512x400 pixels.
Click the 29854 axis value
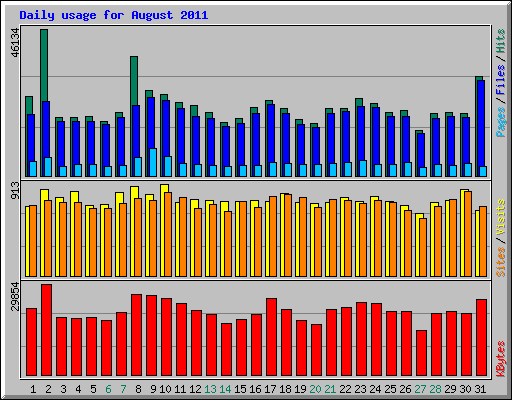click(15, 296)
